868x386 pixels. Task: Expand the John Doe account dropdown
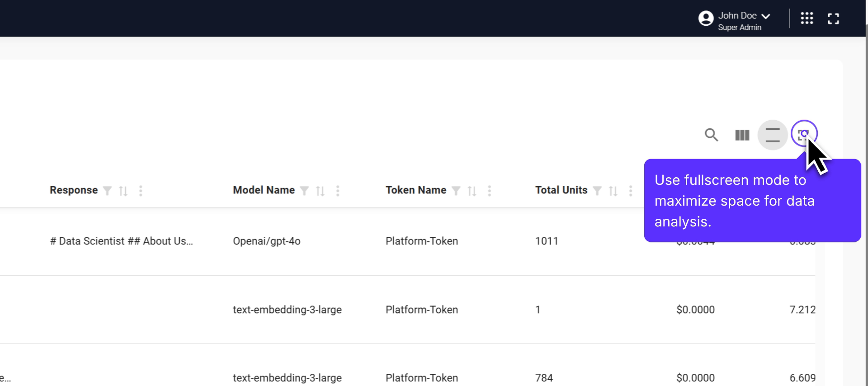point(765,16)
